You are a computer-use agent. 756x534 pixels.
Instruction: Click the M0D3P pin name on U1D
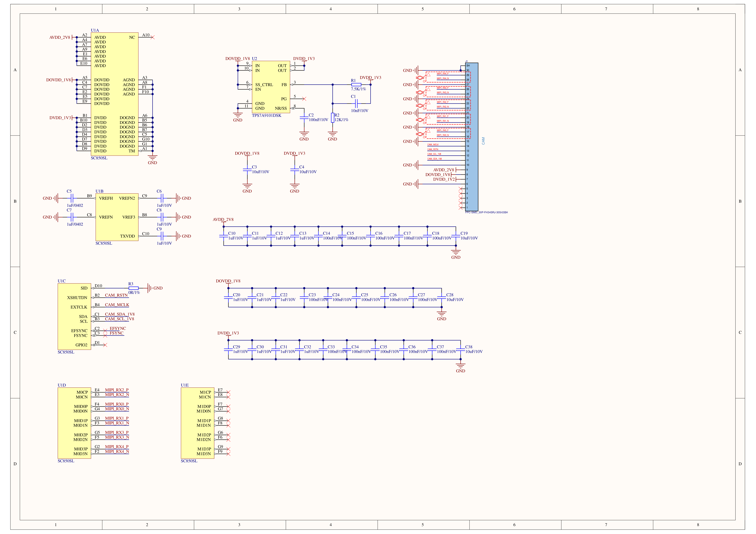pyautogui.click(x=81, y=449)
